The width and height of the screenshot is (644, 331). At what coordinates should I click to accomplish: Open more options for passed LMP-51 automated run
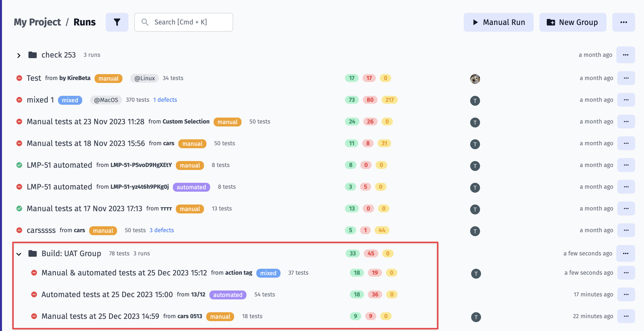click(x=626, y=165)
